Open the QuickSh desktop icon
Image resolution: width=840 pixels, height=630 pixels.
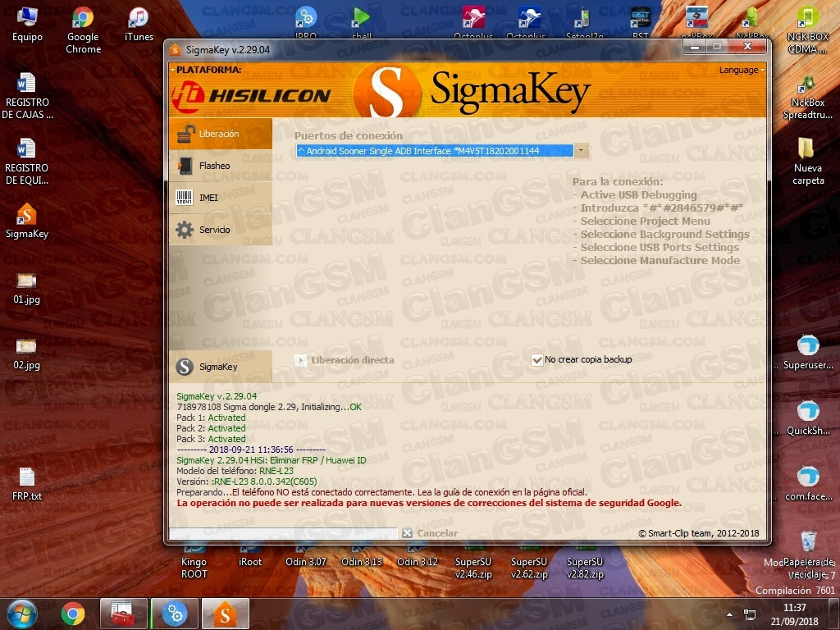point(808,418)
